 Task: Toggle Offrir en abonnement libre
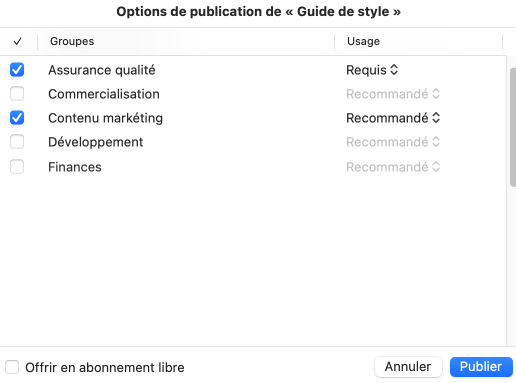click(x=12, y=367)
